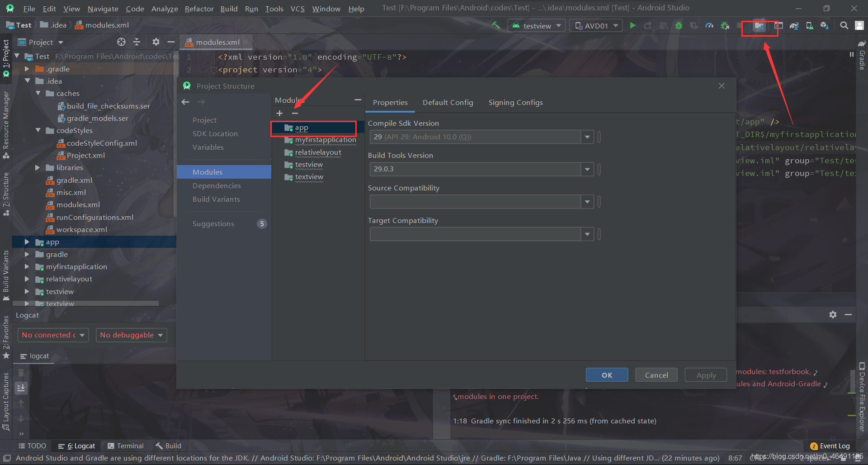The image size is (868, 465).
Task: Click the OK button
Action: click(x=607, y=375)
